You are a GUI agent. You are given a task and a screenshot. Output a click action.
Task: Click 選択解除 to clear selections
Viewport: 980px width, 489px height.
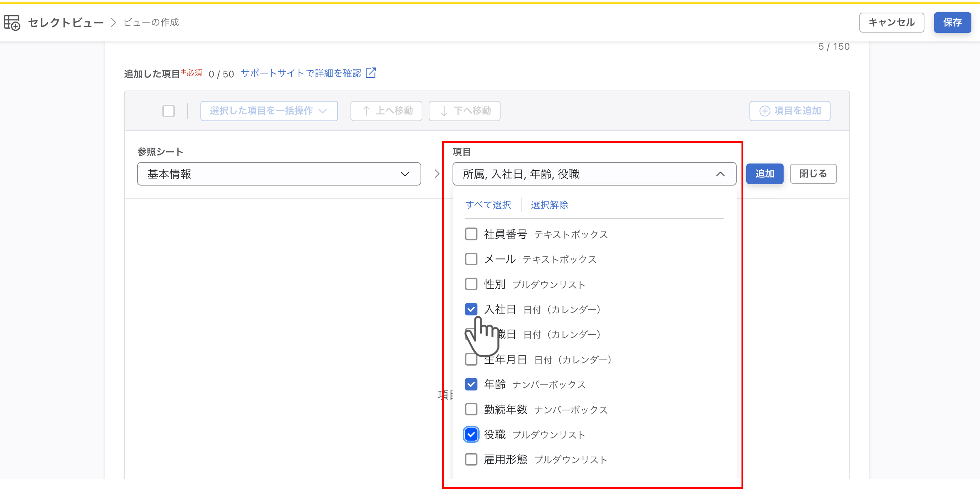549,205
